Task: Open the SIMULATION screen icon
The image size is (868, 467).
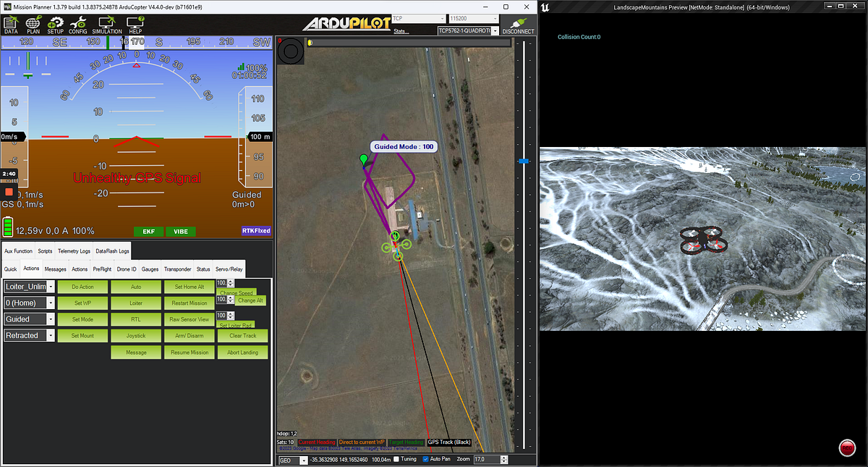Action: 106,24
